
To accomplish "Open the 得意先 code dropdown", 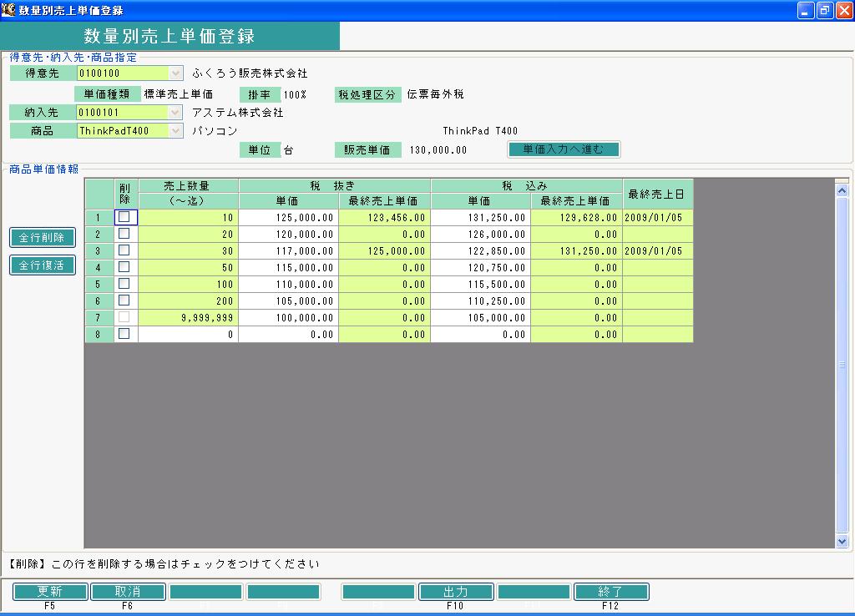I will pyautogui.click(x=175, y=73).
